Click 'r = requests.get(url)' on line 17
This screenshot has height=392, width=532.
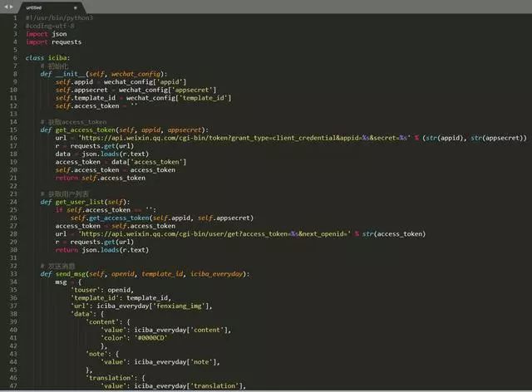pyautogui.click(x=95, y=146)
